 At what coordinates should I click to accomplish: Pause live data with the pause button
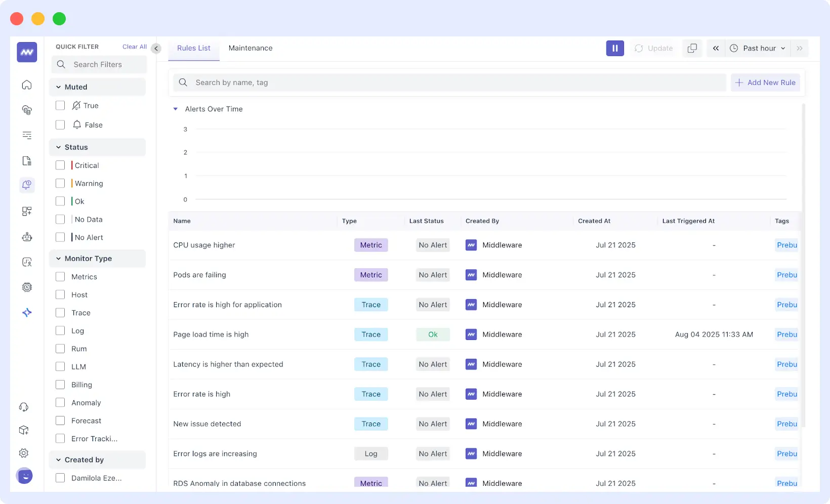pyautogui.click(x=615, y=48)
